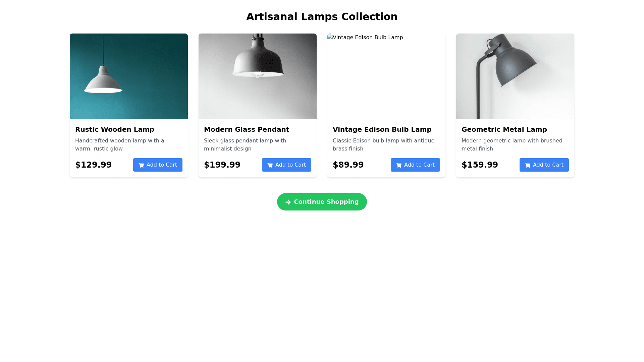
Task: Click the Modern Glass Pendant title
Action: 247,129
